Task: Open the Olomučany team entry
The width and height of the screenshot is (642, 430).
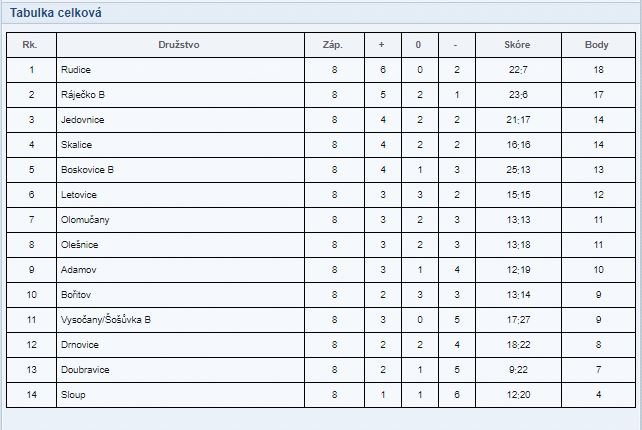Action: pyautogui.click(x=85, y=220)
